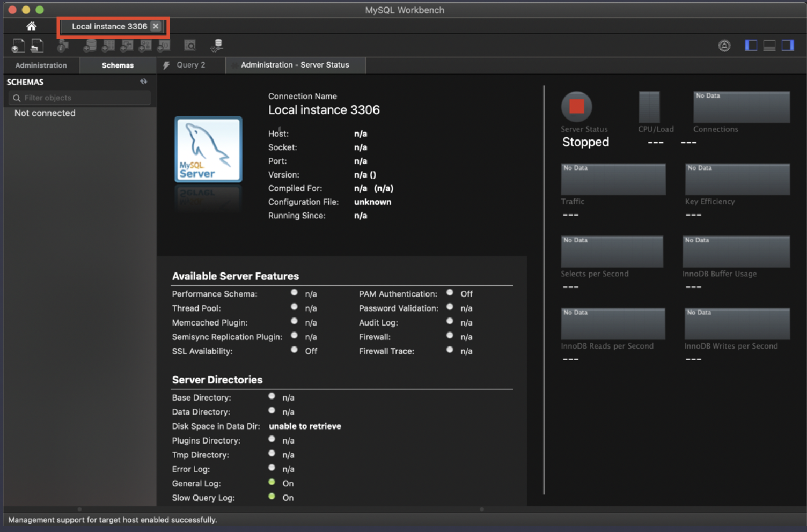
Task: Click the Base Directory status indicator
Action: (272, 396)
